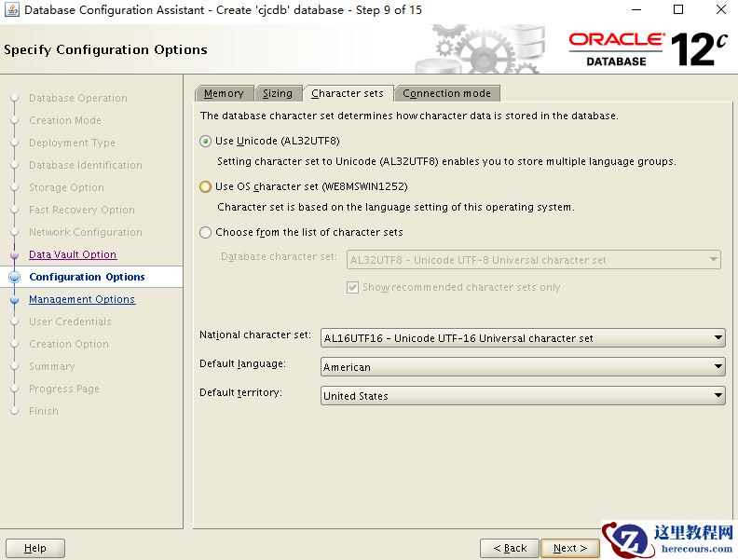
Task: Close the Database Configuration Assistant window
Action: (x=720, y=9)
